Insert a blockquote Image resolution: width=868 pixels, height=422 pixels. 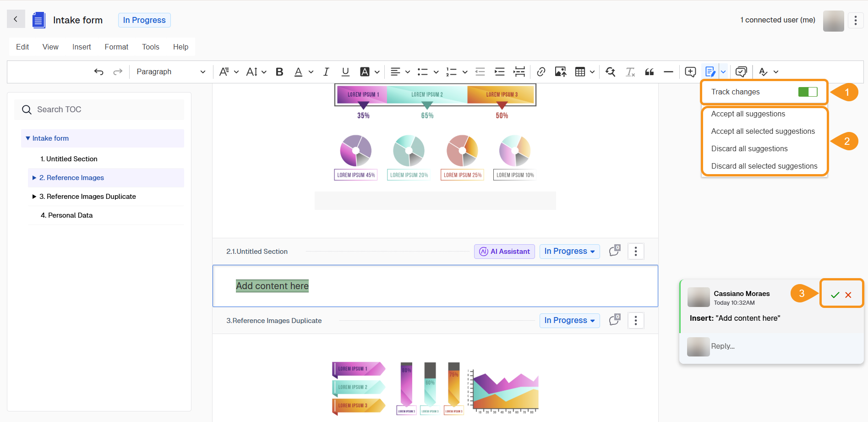tap(649, 72)
